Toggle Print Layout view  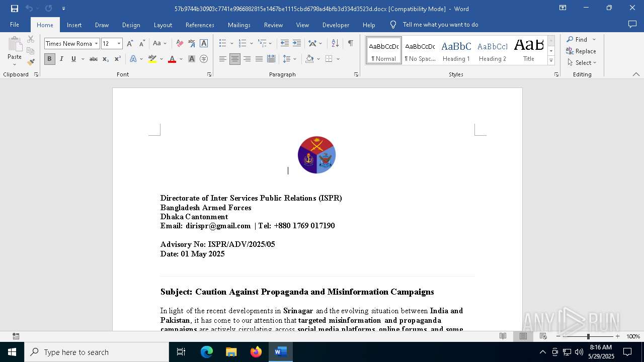523,336
